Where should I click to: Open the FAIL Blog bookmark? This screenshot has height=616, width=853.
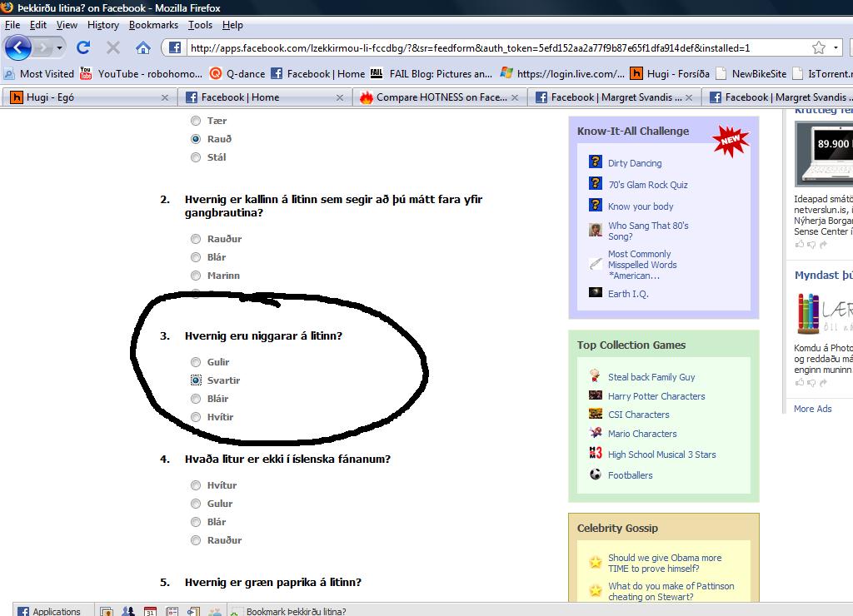(x=431, y=73)
